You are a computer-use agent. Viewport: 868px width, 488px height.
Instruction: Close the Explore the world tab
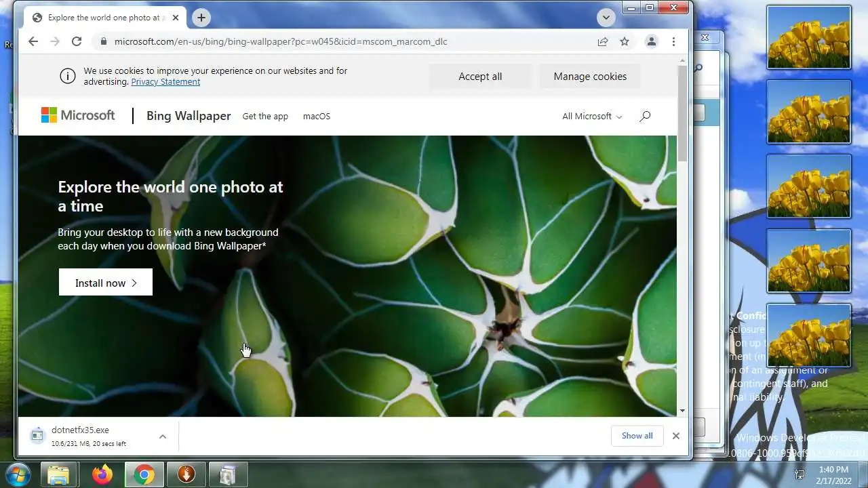tap(176, 18)
